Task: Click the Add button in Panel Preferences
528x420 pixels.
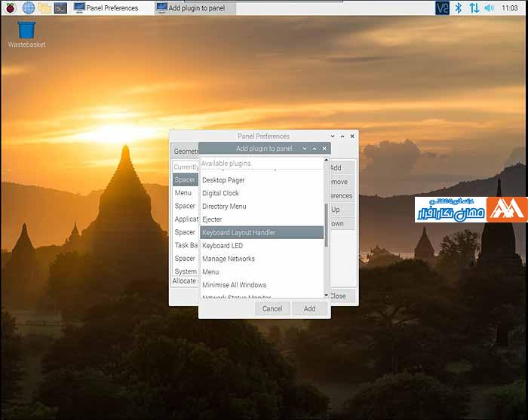Action: pyautogui.click(x=342, y=167)
